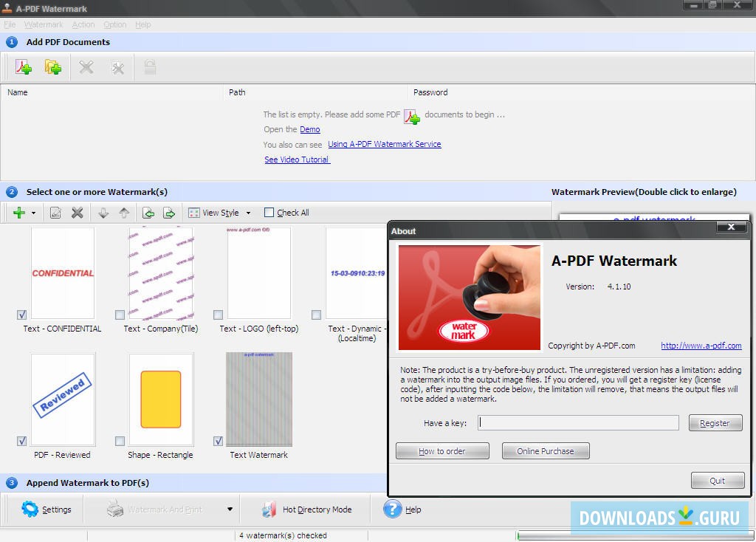The image size is (756, 542).
Task: Check the Shape - Rectangle watermark checkbox
Action: tap(120, 442)
